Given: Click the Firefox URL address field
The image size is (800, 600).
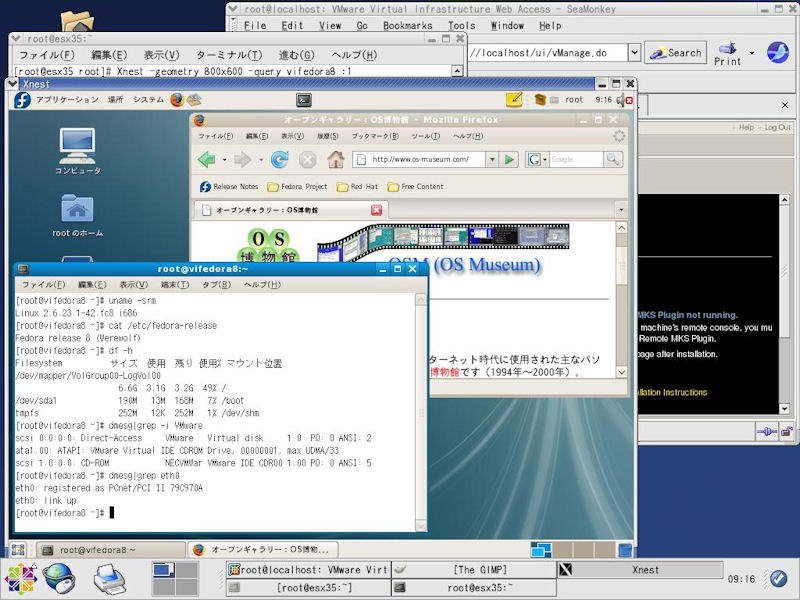Looking at the screenshot, I should [419, 160].
